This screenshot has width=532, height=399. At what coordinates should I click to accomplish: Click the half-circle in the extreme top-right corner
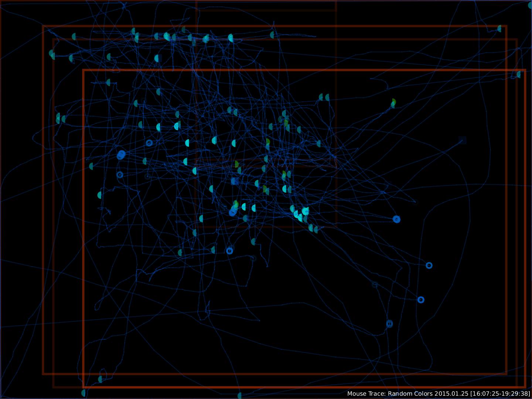(x=530, y=5)
